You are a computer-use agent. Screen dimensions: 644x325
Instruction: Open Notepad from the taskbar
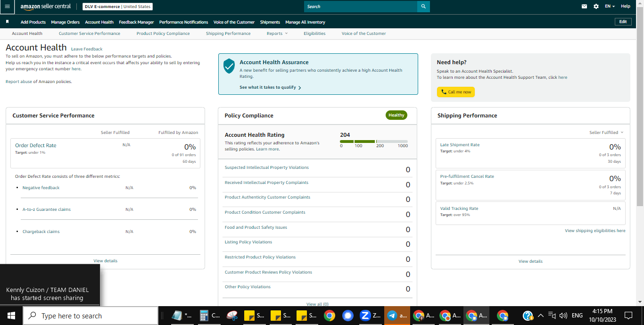pyautogui.click(x=182, y=316)
